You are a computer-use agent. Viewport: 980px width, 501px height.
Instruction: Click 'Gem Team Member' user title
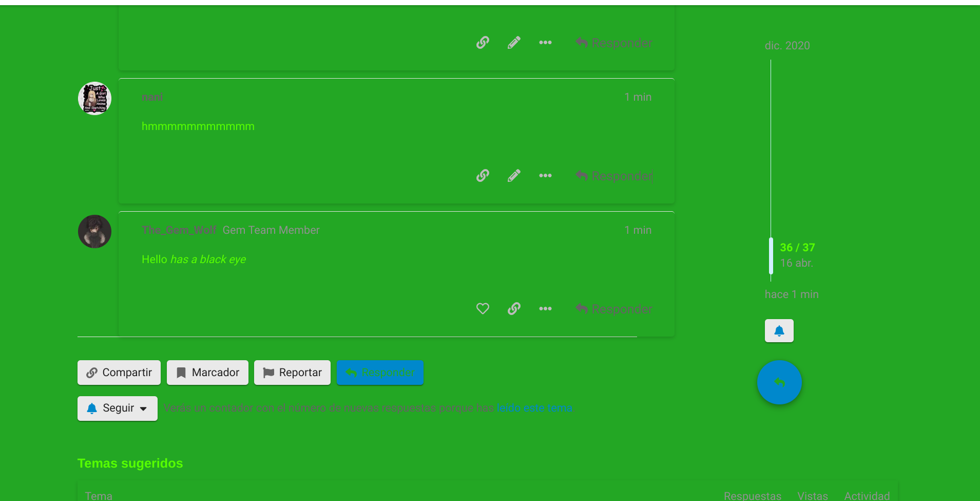point(271,230)
